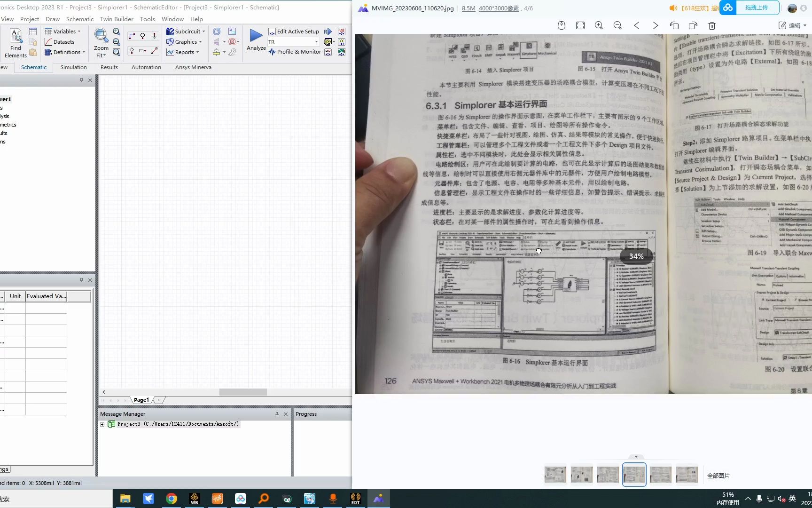Image resolution: width=812 pixels, height=508 pixels.
Task: Open the Twin Builder menu
Action: (117, 19)
